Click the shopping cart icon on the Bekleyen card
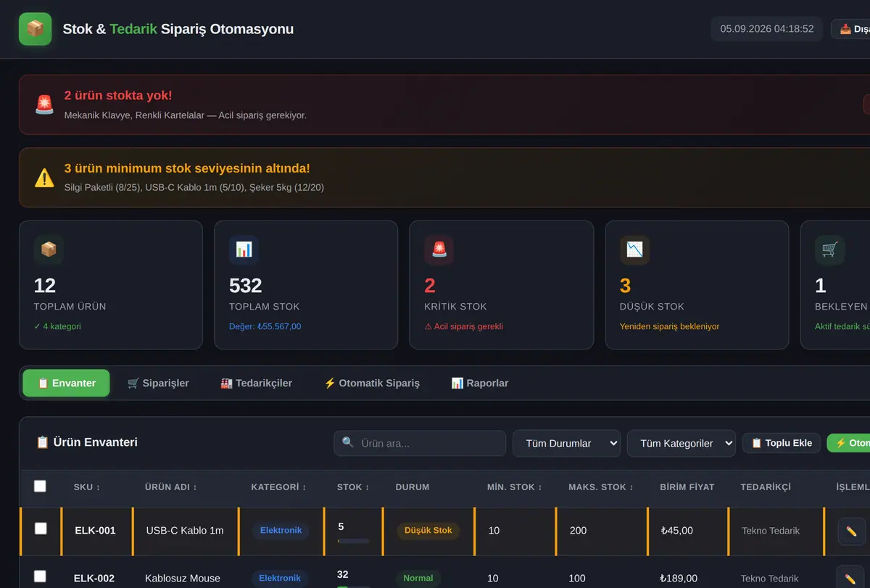This screenshot has width=870, height=588. [829, 249]
